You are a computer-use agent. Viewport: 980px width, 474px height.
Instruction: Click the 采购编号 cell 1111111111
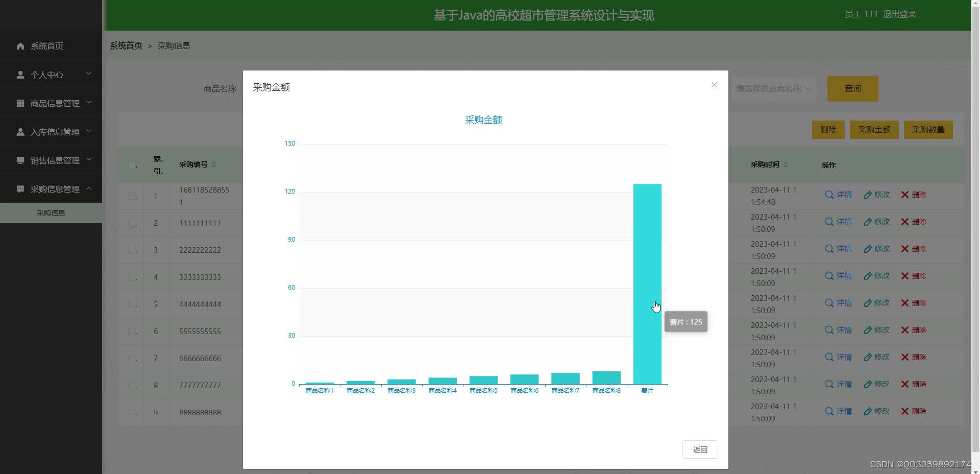tap(200, 223)
